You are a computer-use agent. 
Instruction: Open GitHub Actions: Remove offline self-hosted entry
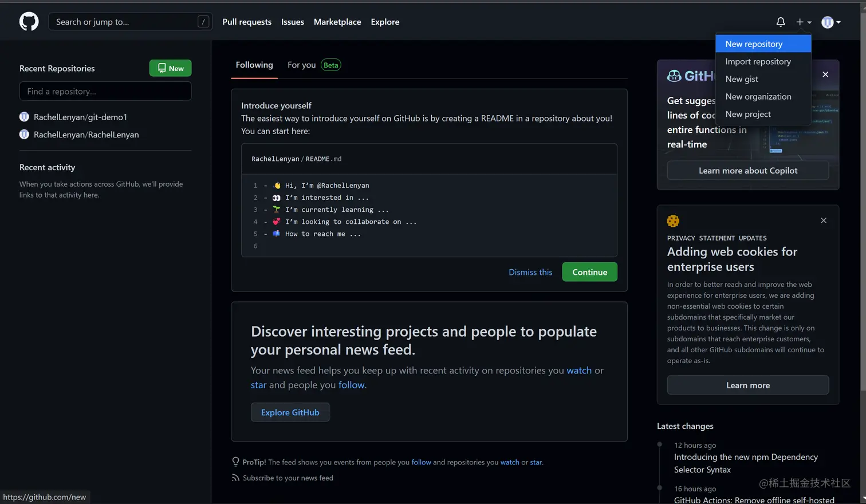[x=754, y=499]
